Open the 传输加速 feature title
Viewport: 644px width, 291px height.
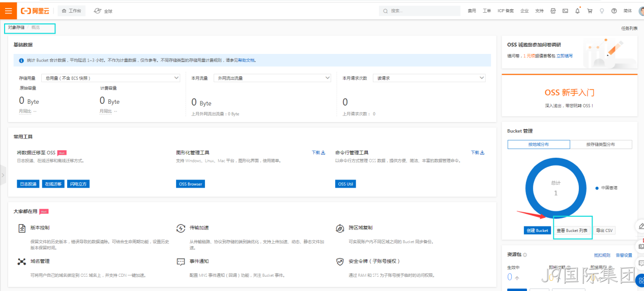pyautogui.click(x=199, y=227)
